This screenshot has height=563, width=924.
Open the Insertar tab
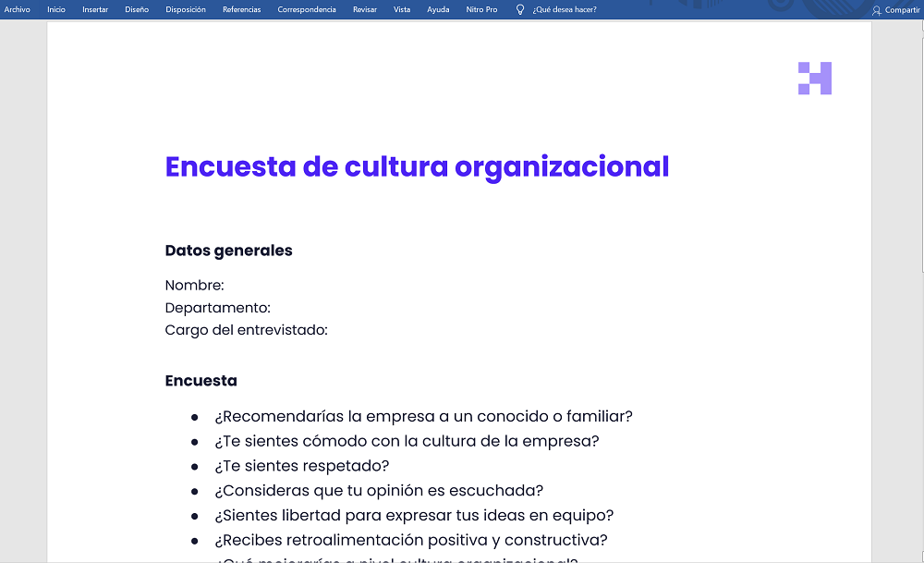[95, 9]
